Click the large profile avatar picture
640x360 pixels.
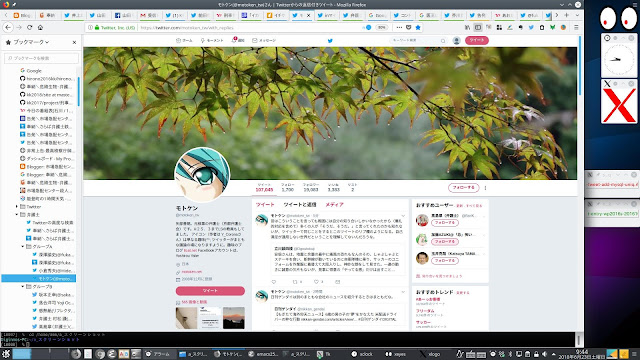click(202, 175)
